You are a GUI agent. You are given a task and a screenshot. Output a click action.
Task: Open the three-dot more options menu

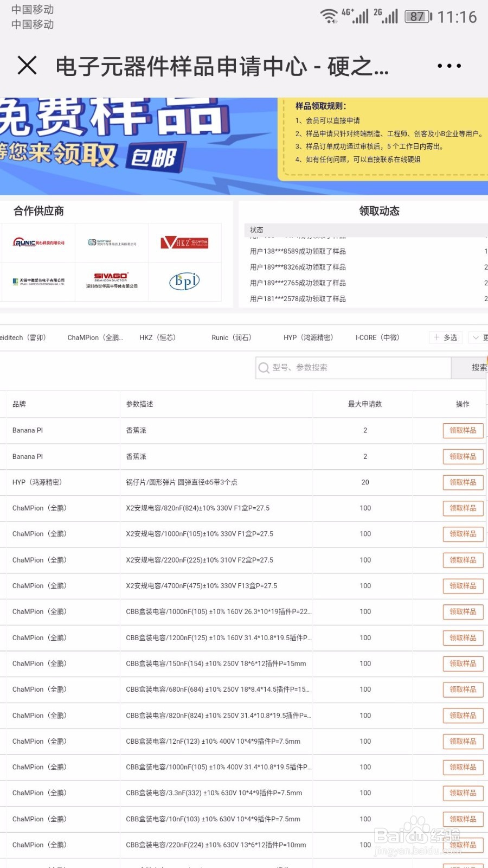point(449,66)
